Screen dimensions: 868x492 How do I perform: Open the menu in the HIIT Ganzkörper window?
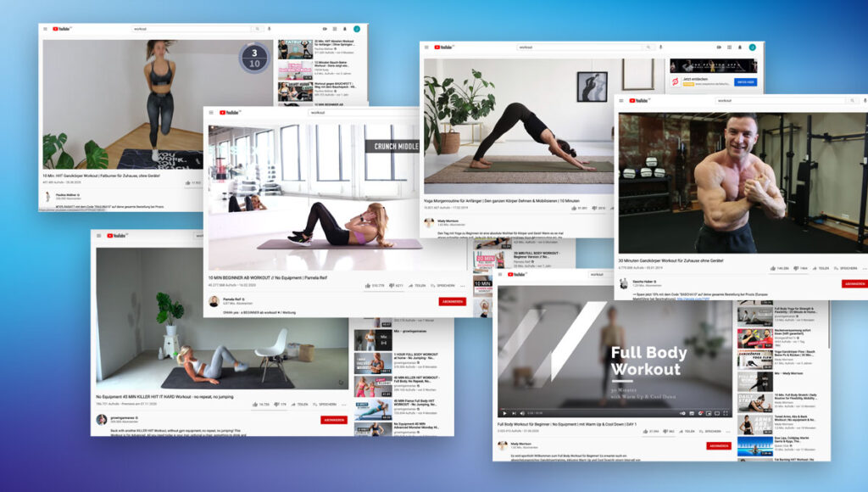(46, 29)
